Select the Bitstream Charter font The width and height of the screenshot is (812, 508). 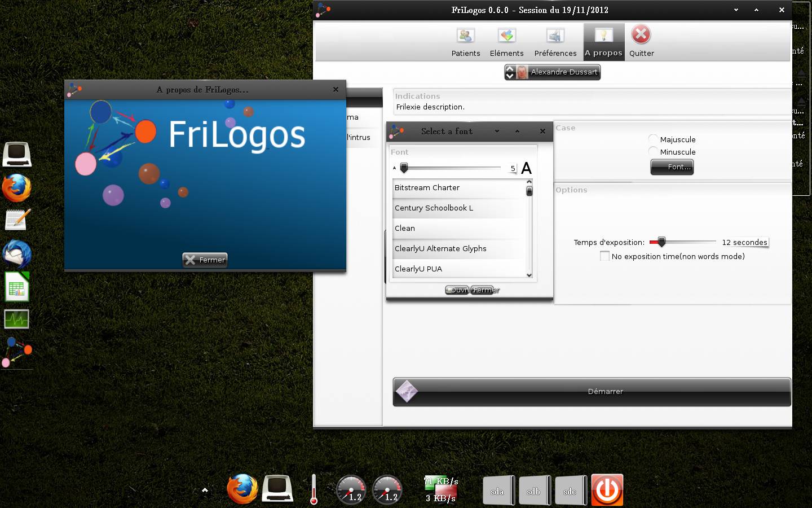point(458,188)
